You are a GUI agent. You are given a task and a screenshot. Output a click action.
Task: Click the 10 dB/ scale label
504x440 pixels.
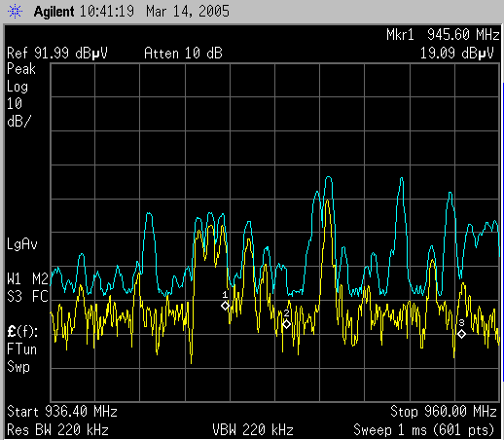pos(19,112)
